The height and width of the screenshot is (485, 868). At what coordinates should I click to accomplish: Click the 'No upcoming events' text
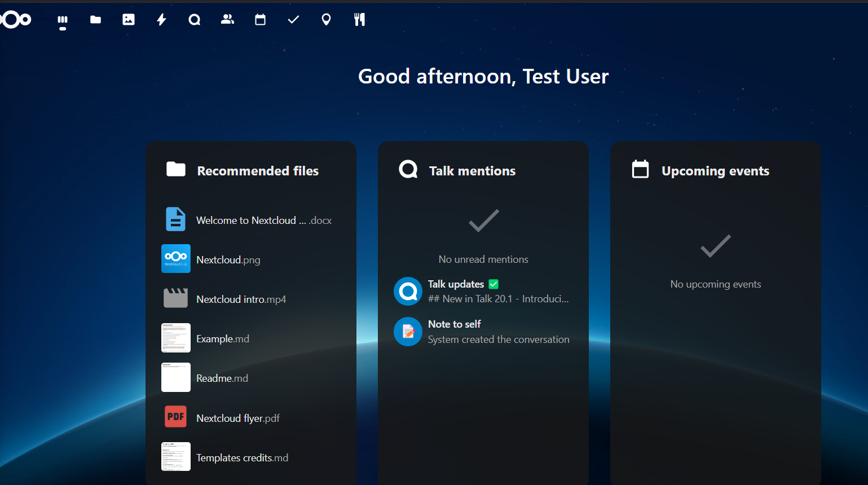pos(716,284)
